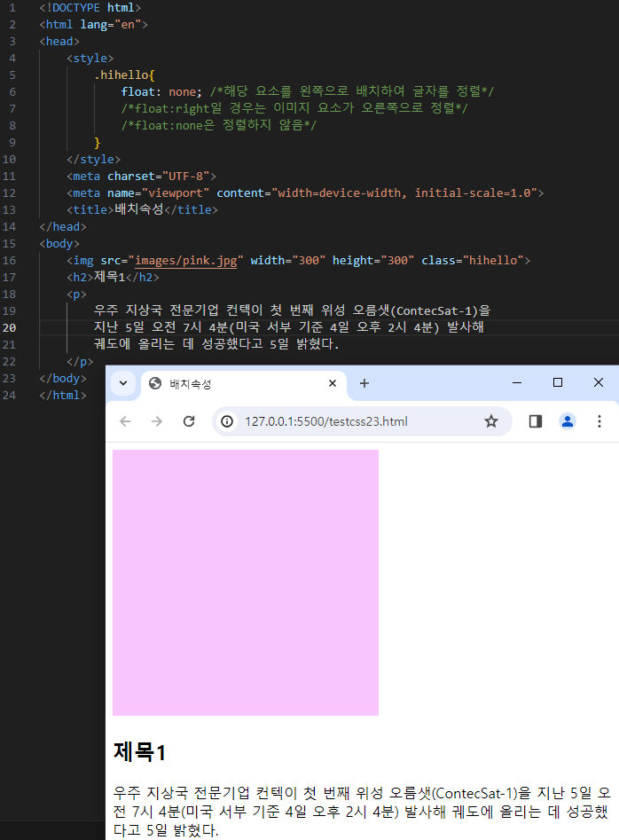Close the 배치속성 tab
Image resolution: width=619 pixels, height=840 pixels.
(333, 383)
